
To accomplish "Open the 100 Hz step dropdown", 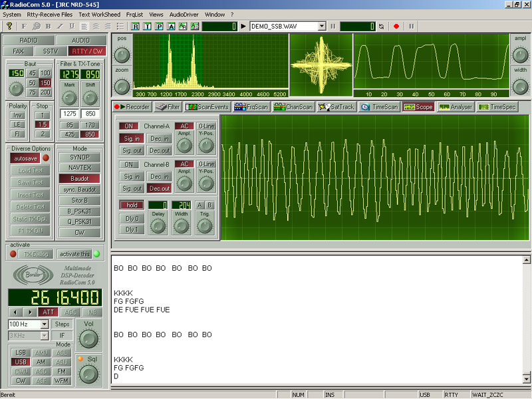I will tap(45, 325).
